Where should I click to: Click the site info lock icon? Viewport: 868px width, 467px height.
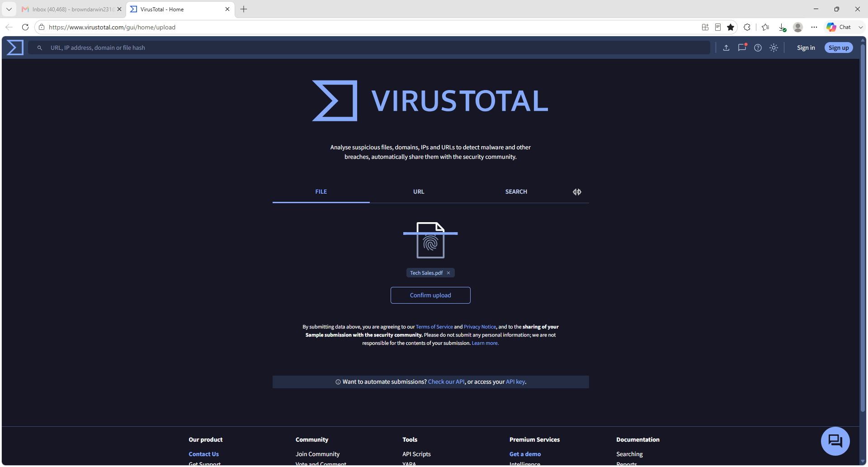click(42, 27)
